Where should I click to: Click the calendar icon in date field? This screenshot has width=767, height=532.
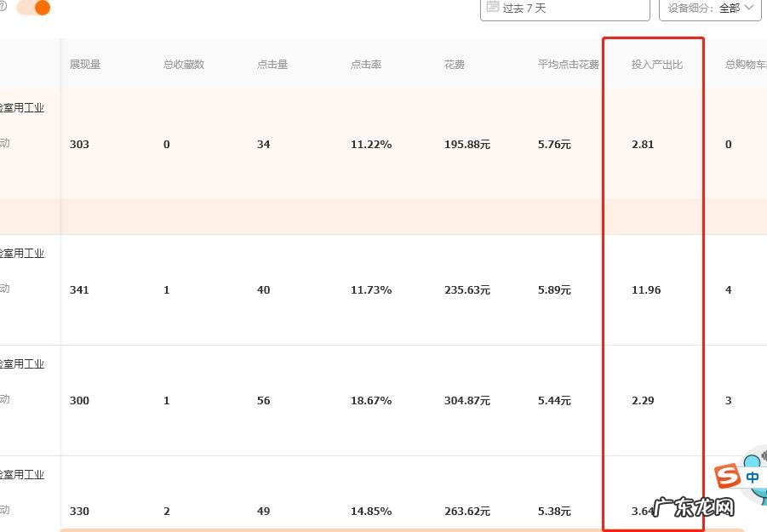coord(492,7)
